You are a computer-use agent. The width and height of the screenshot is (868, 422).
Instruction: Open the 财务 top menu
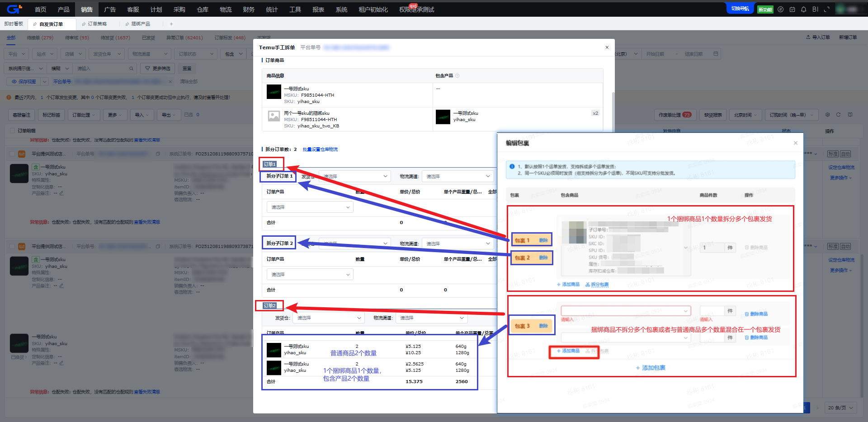[x=249, y=9]
